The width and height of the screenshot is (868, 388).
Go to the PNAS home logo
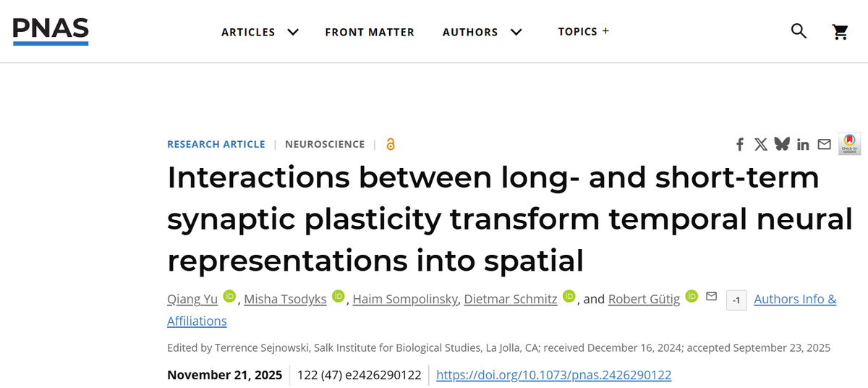point(51,31)
